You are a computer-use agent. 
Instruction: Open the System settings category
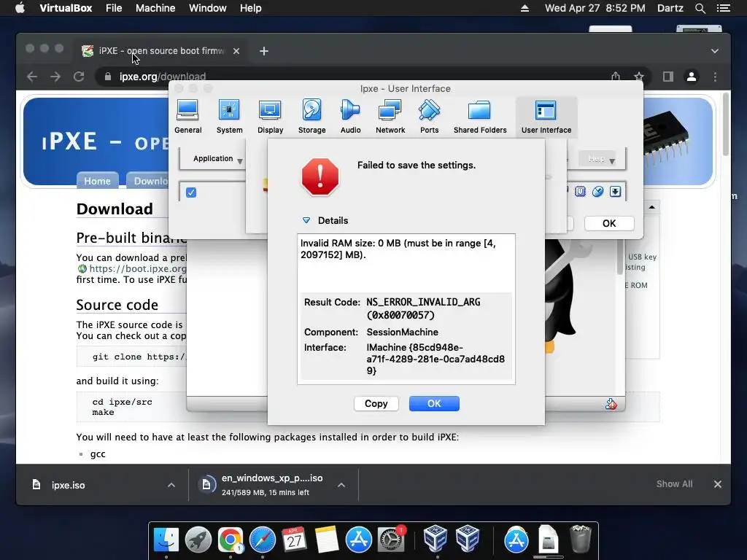pos(229,117)
